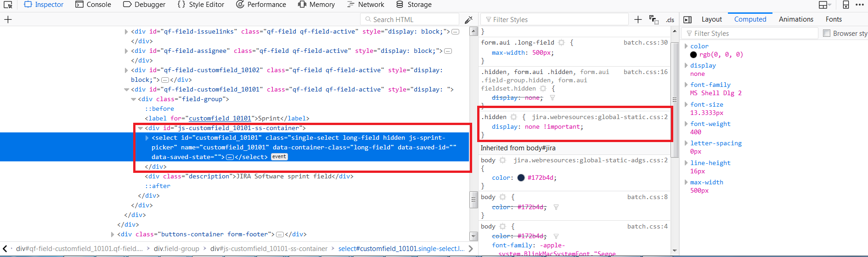Open the dock layout options icon
This screenshot has width=868, height=257.
point(825,5)
